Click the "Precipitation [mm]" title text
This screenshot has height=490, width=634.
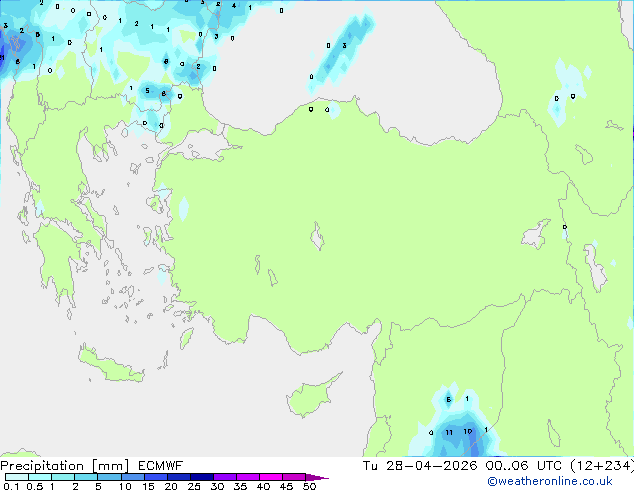[64, 466]
